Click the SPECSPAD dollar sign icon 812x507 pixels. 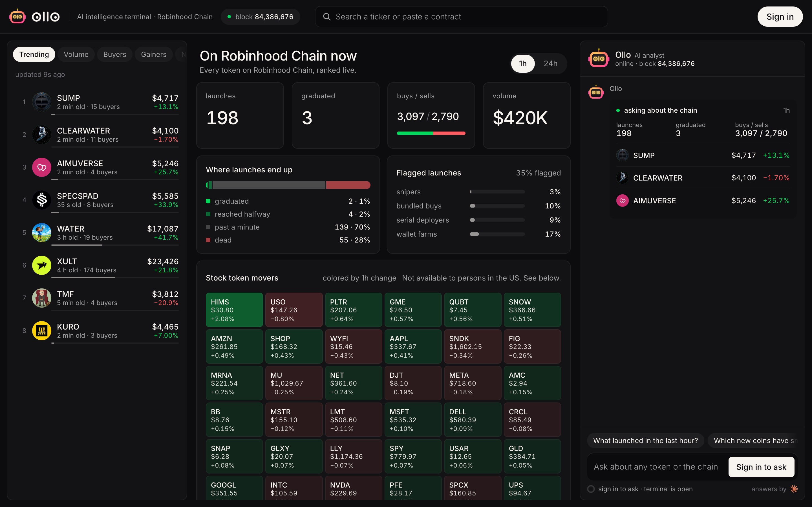[42, 200]
